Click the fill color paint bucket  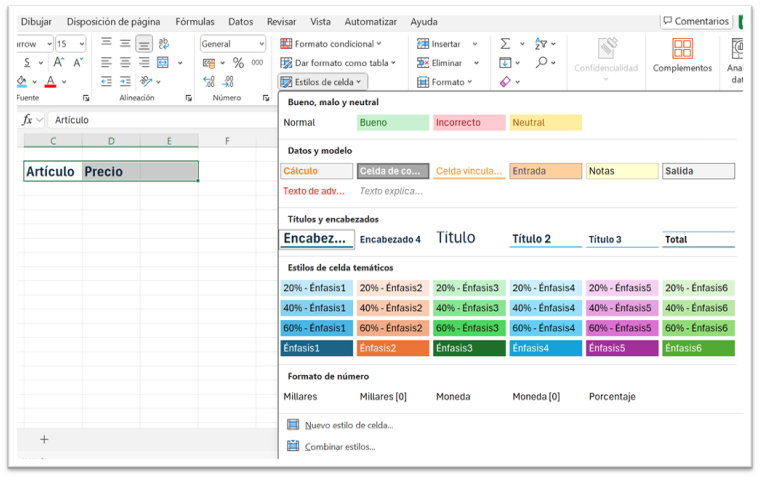tap(23, 81)
